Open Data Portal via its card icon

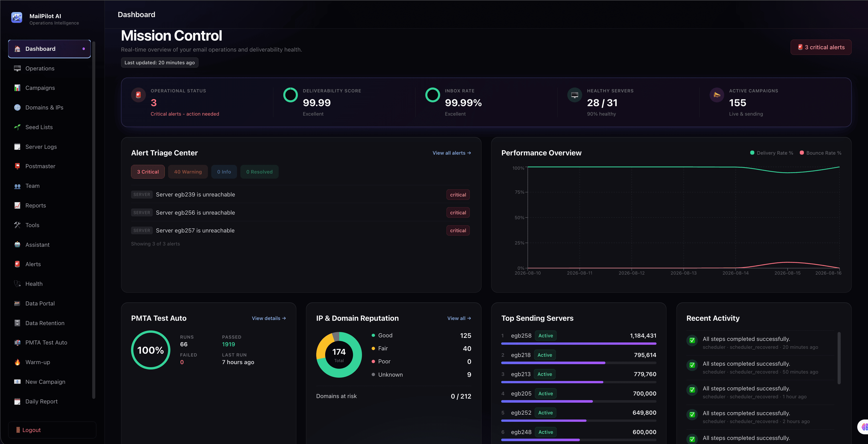[18, 303]
